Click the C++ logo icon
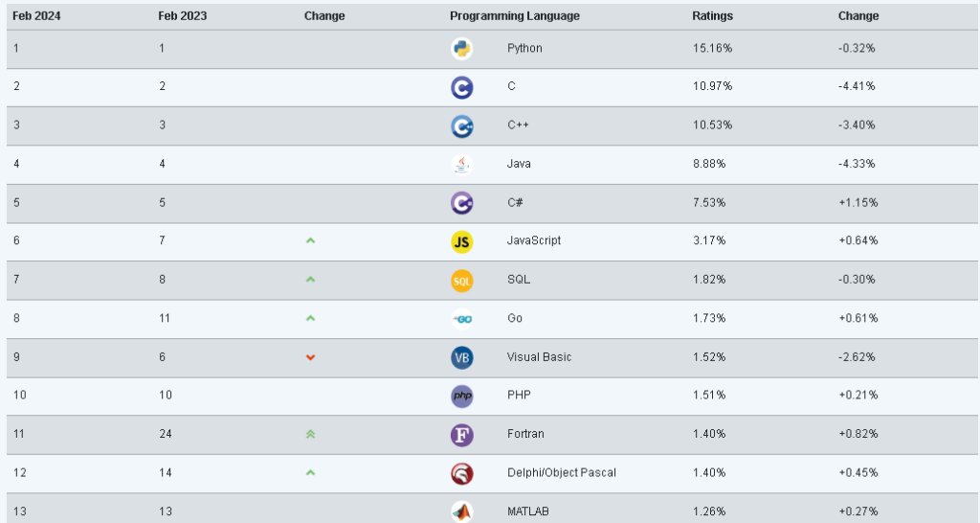 pyautogui.click(x=461, y=125)
